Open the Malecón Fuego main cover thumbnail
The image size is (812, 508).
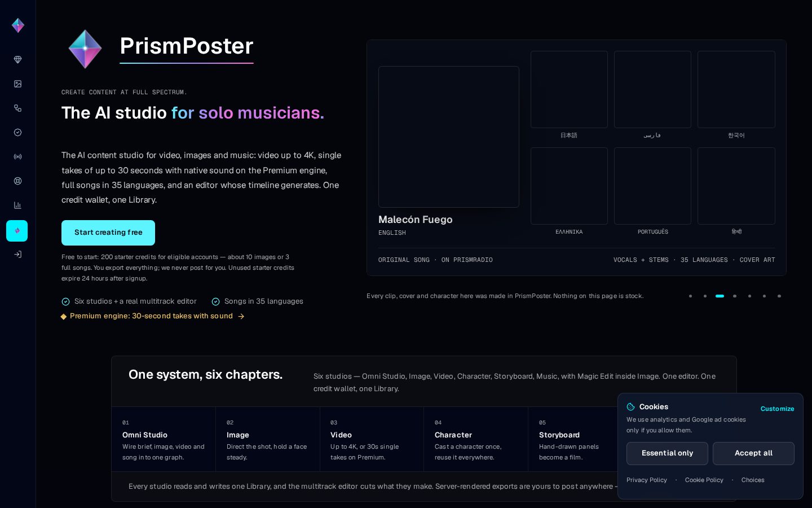pos(449,137)
